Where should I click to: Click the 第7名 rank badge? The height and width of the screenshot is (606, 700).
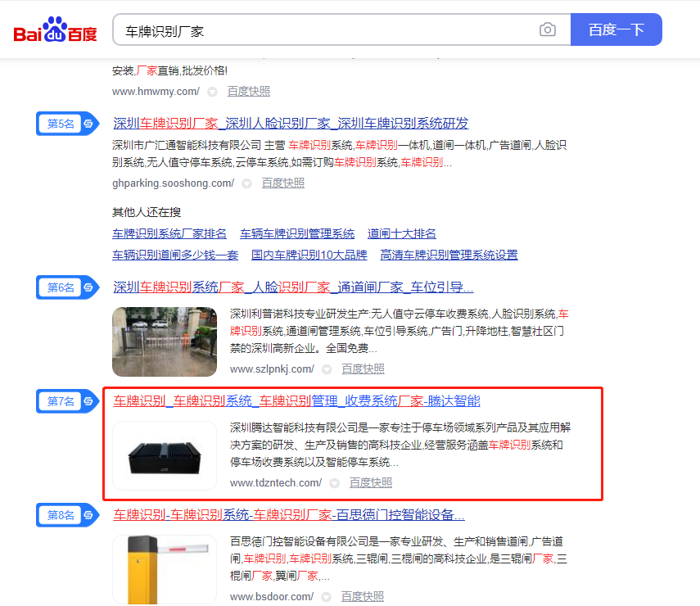[67, 401]
